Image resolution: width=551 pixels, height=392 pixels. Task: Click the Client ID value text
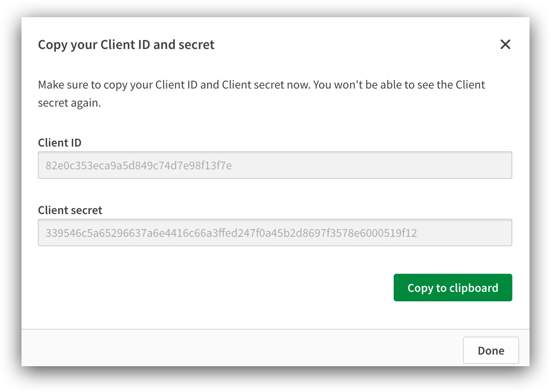(x=138, y=165)
